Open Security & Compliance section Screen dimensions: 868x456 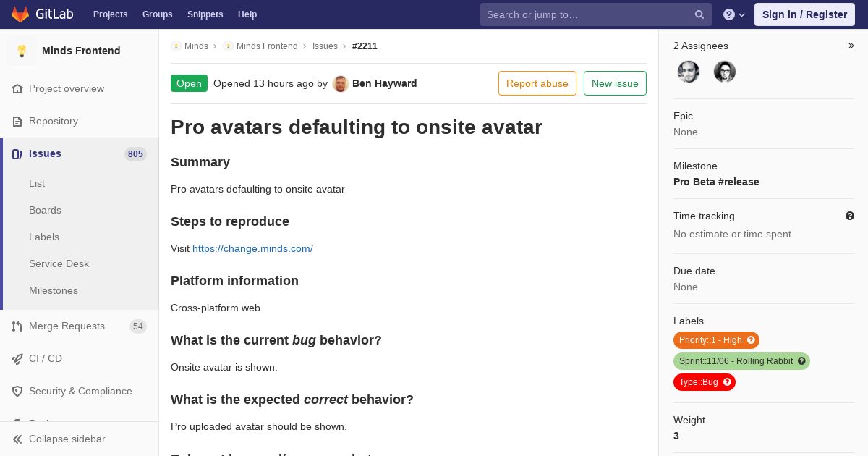click(80, 391)
